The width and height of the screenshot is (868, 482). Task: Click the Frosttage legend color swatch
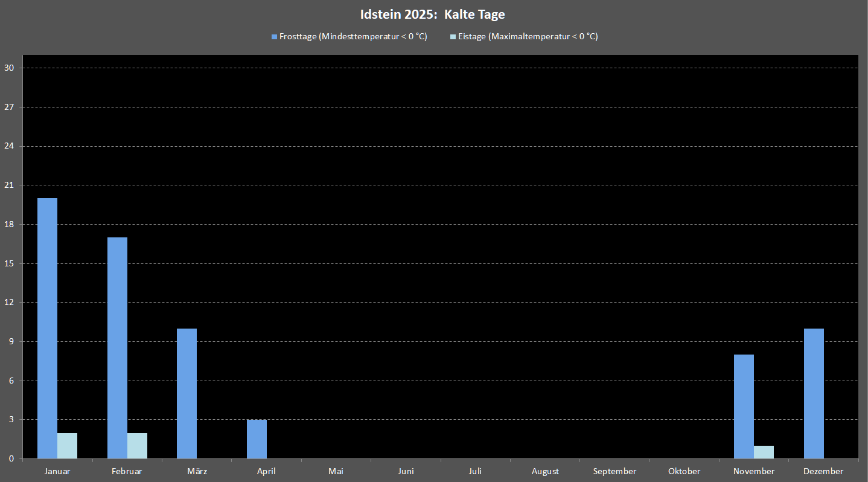tap(274, 37)
